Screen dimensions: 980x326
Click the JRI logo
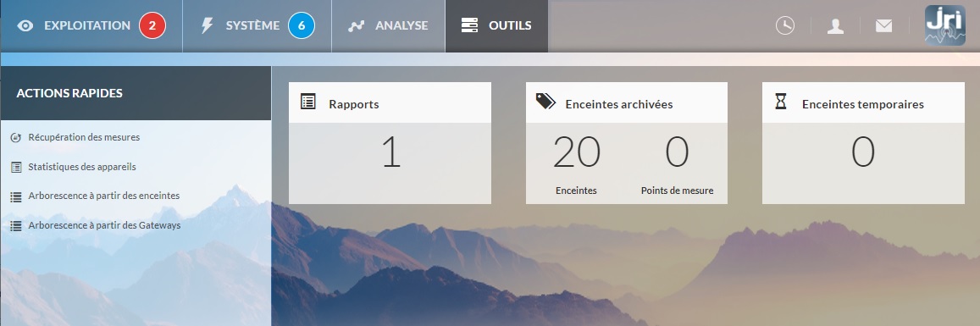[x=945, y=25]
